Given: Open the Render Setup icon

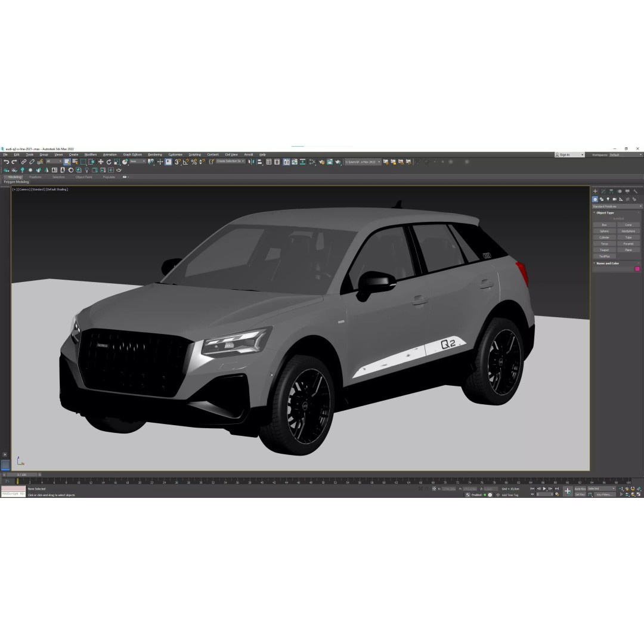Looking at the screenshot, I should click(321, 162).
